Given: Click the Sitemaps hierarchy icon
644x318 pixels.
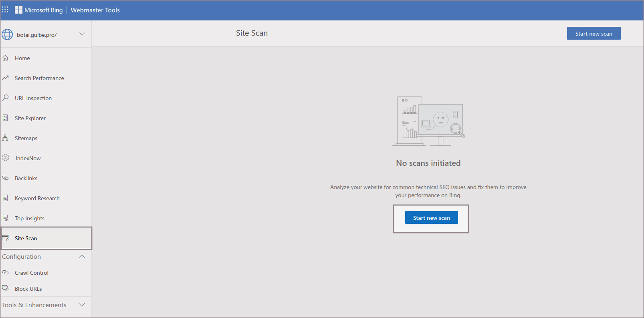Looking at the screenshot, I should 5,138.
